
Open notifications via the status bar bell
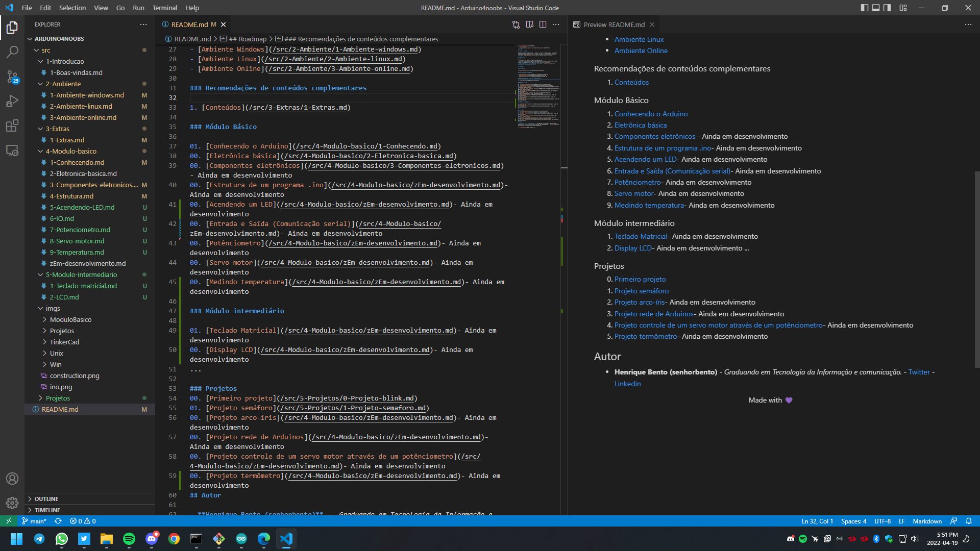[969, 521]
